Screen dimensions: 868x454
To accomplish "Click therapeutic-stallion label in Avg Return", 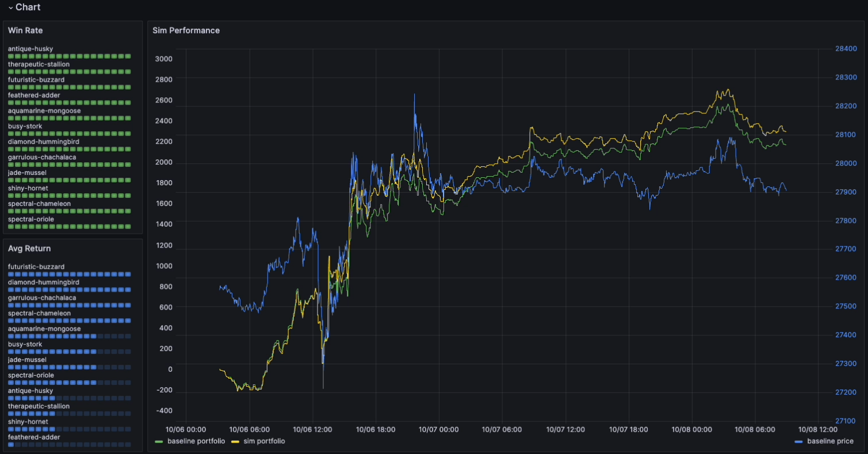I will pyautogui.click(x=39, y=406).
